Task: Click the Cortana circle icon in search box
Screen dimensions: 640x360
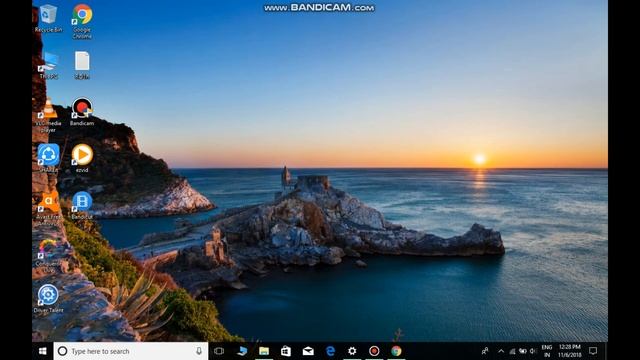Action: 62,351
